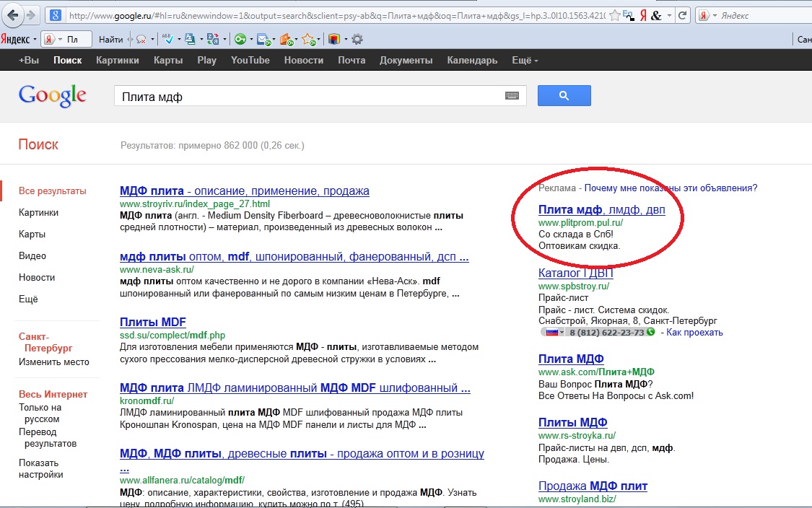The height and width of the screenshot is (508, 812).
Task: Click the Google logo
Action: (x=52, y=96)
